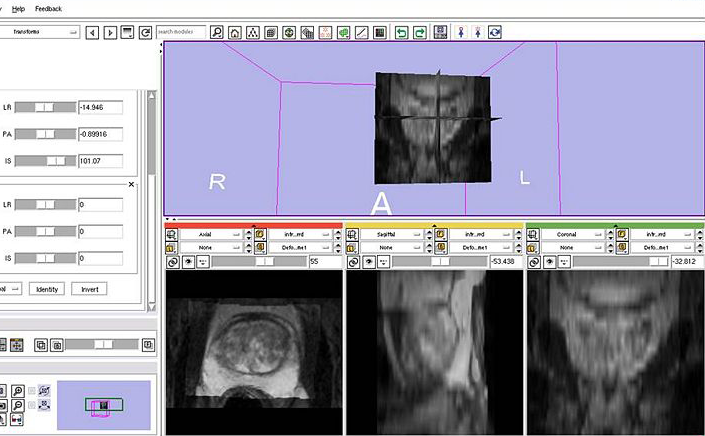The width and height of the screenshot is (705, 436).
Task: Click the Redo arrow icon in toolbar
Action: click(420, 32)
